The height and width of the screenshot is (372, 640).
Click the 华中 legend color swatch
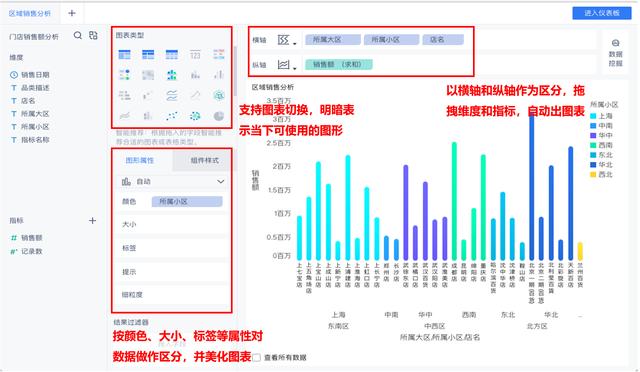click(x=593, y=136)
